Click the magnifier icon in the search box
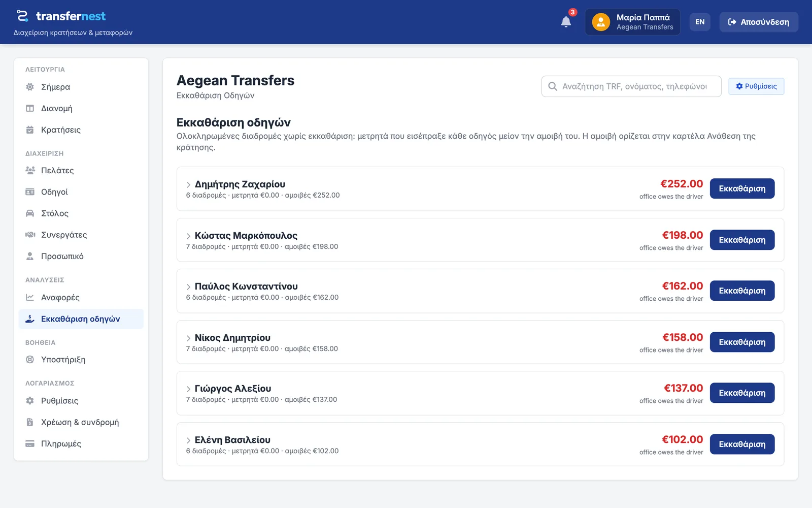The image size is (812, 508). click(553, 86)
